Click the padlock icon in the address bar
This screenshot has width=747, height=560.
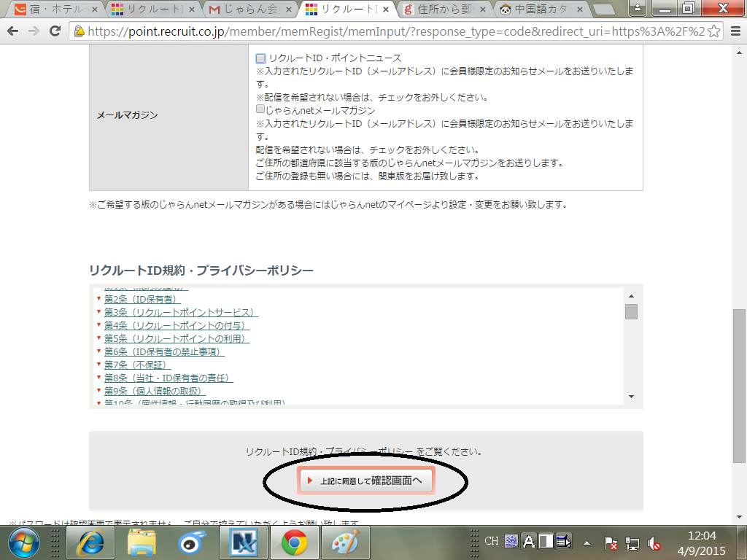[79, 31]
